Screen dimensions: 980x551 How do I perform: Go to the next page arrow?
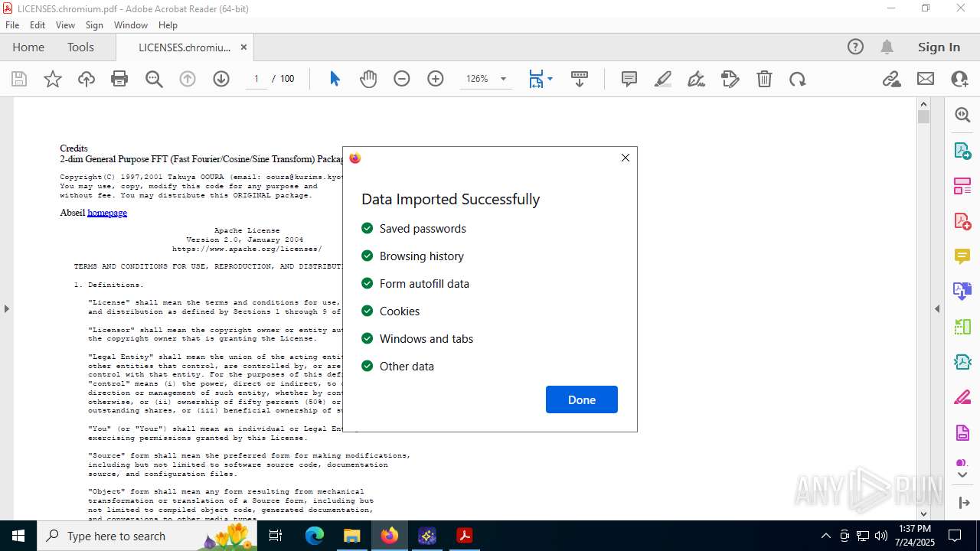[x=221, y=79]
